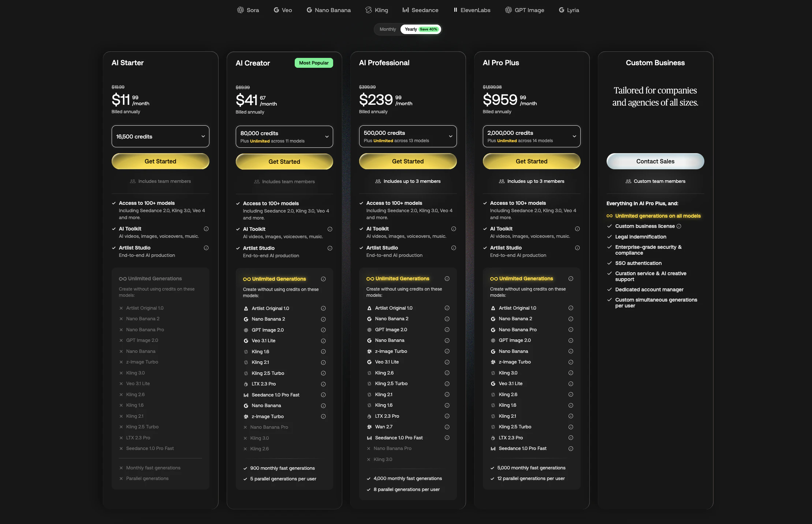
Task: Open info for Artlist Original 1.0 in AI Creator
Action: point(323,308)
